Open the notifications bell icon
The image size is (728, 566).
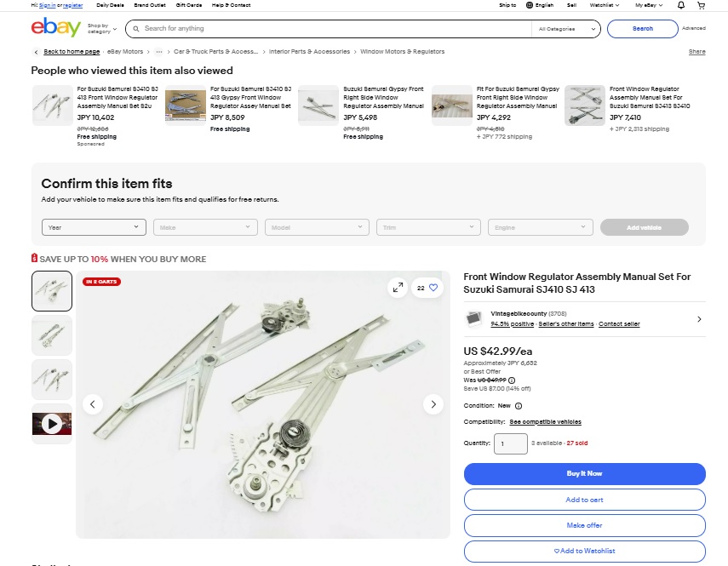[x=680, y=5]
